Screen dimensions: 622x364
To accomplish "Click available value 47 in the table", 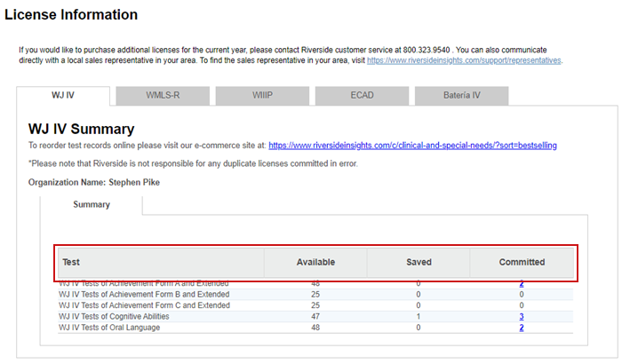I will coord(315,316).
